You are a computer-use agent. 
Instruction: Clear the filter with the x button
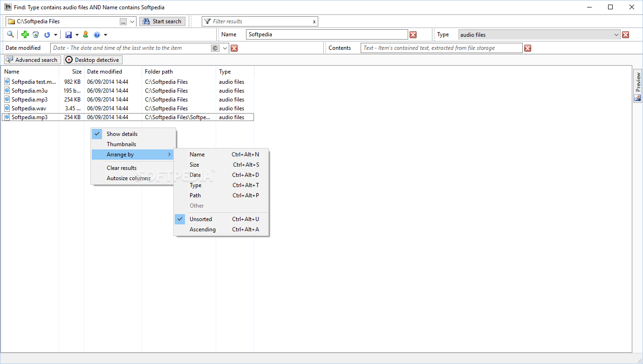(314, 21)
